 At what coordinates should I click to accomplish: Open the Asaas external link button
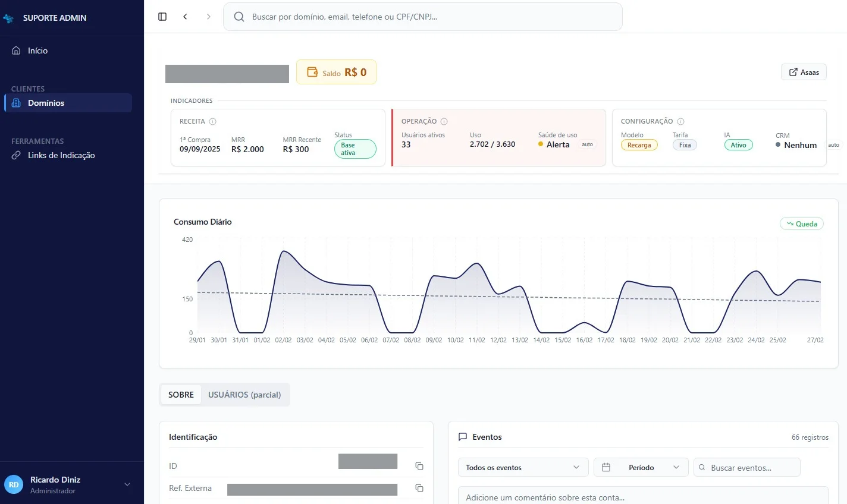(804, 72)
